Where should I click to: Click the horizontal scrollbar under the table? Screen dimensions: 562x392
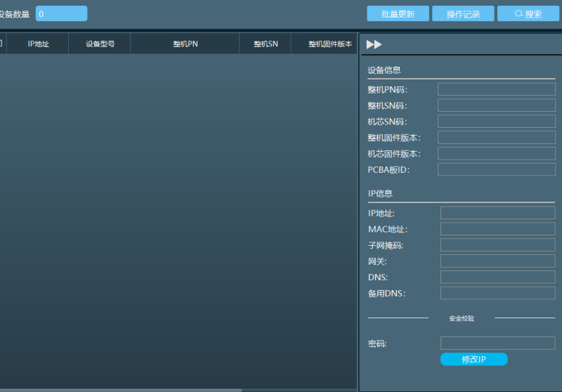tap(119, 390)
